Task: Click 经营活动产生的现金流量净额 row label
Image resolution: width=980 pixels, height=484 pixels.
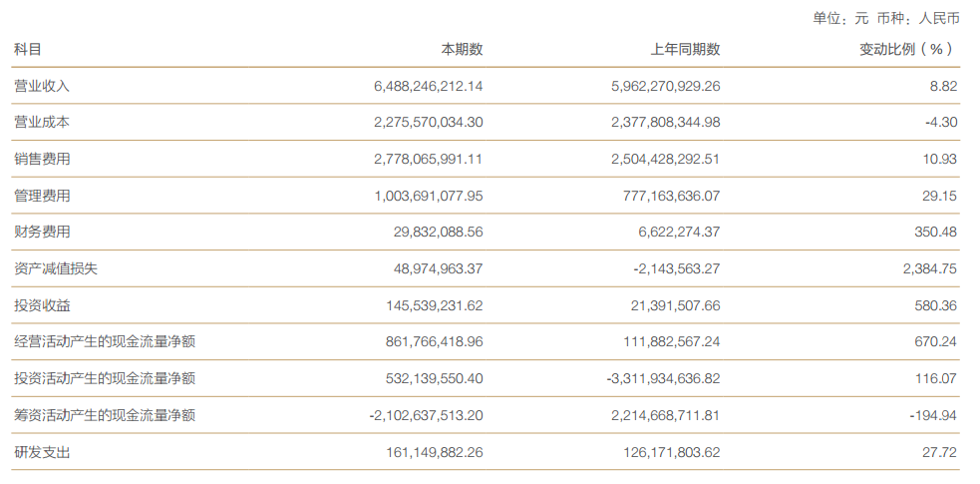Action: [105, 342]
